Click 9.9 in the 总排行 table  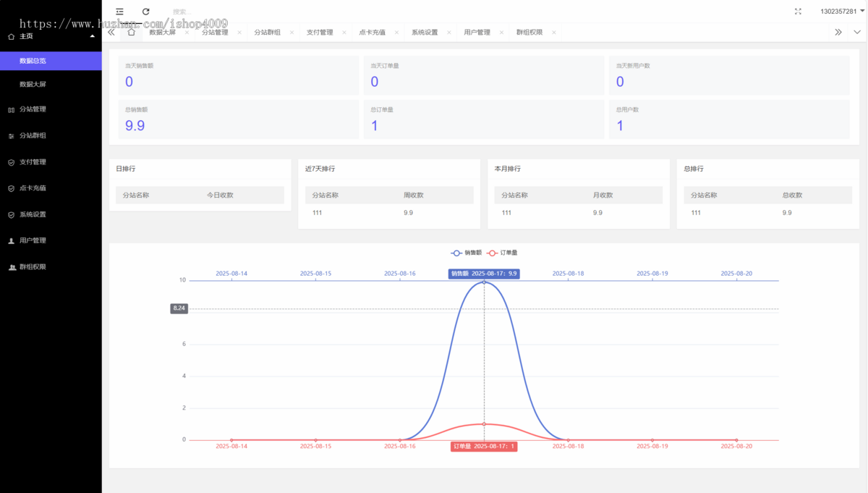pyautogui.click(x=787, y=213)
